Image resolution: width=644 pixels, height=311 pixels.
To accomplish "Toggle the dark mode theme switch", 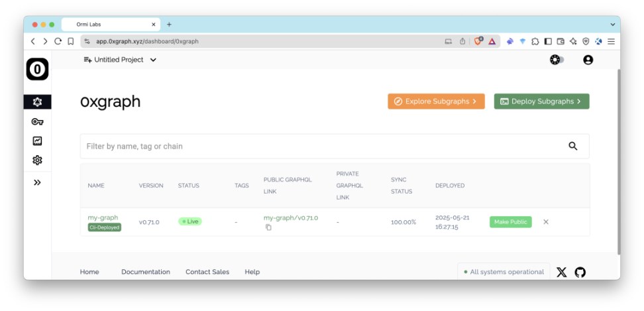I will click(557, 60).
